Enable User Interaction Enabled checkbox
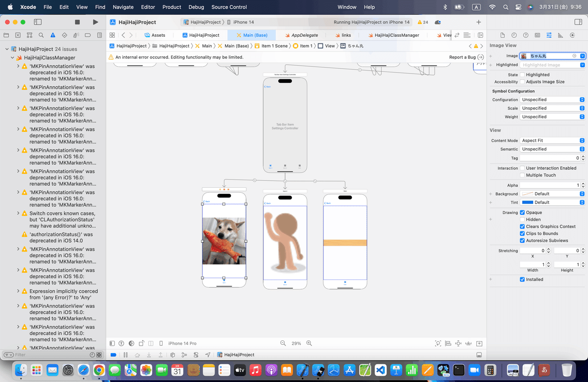The image size is (588, 382). [x=522, y=168]
